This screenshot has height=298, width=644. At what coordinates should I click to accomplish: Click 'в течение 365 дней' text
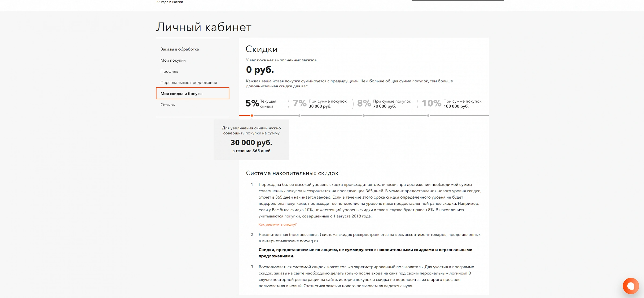251,151
